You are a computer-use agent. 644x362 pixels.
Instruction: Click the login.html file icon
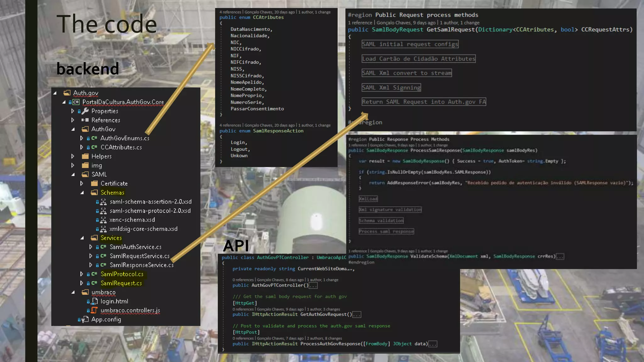(94, 302)
